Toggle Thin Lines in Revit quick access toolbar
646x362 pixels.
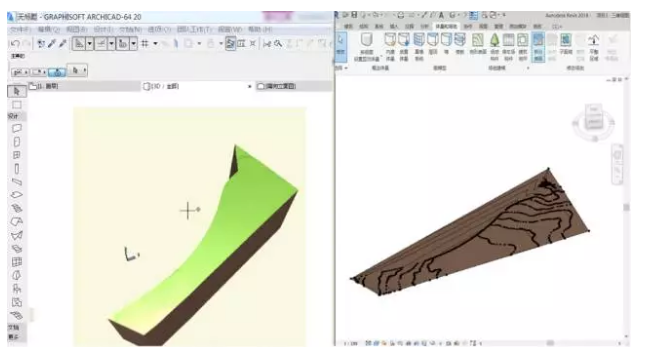click(x=473, y=15)
